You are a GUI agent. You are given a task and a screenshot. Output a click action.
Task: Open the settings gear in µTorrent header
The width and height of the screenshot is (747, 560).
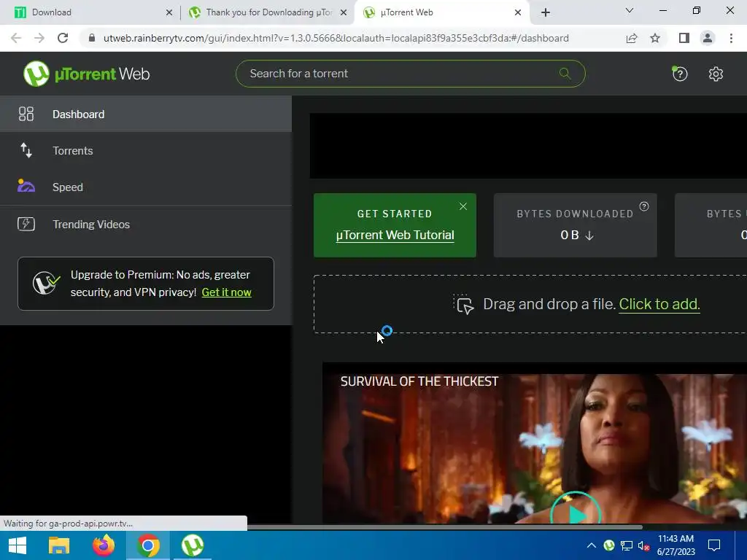[x=716, y=74]
